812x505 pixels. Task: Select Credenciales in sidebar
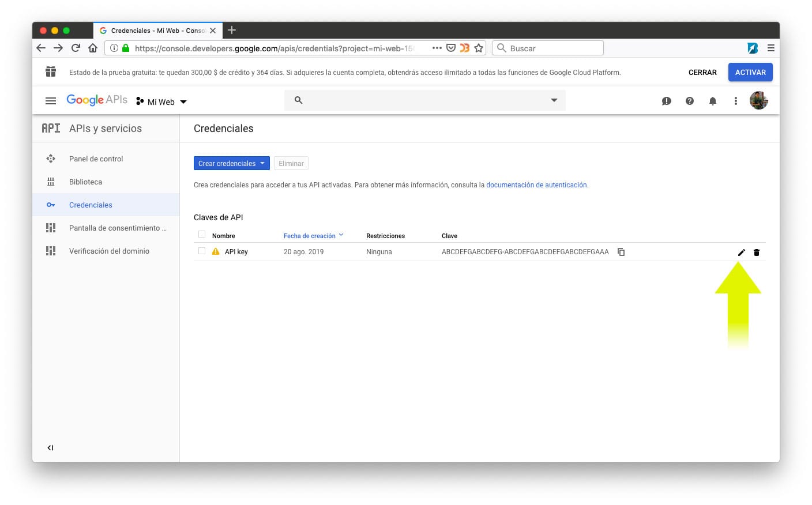click(x=106, y=205)
